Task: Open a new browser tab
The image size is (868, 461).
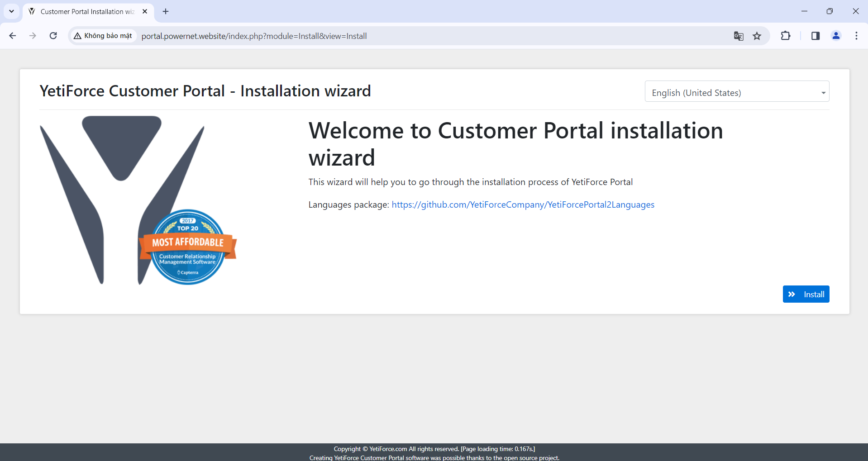Action: 166,11
